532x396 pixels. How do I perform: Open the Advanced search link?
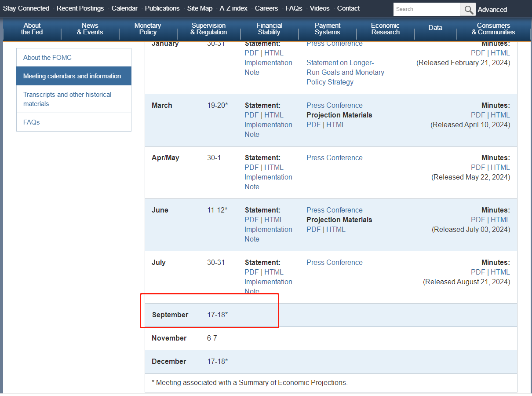(492, 9)
